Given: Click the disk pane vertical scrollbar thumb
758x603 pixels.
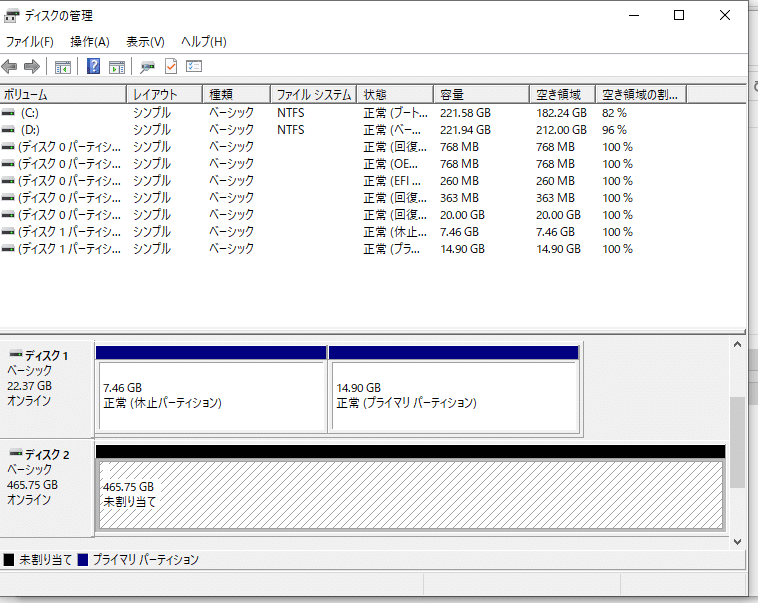Looking at the screenshot, I should pyautogui.click(x=737, y=442).
